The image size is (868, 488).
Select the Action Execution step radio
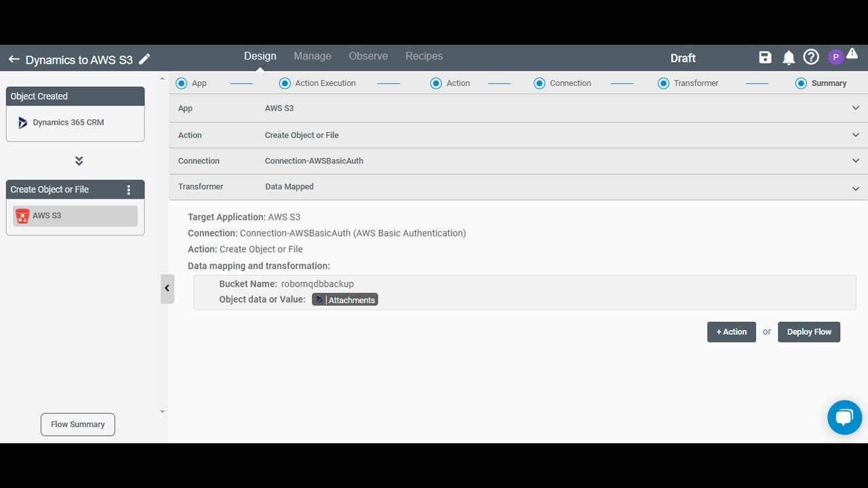tap(285, 83)
